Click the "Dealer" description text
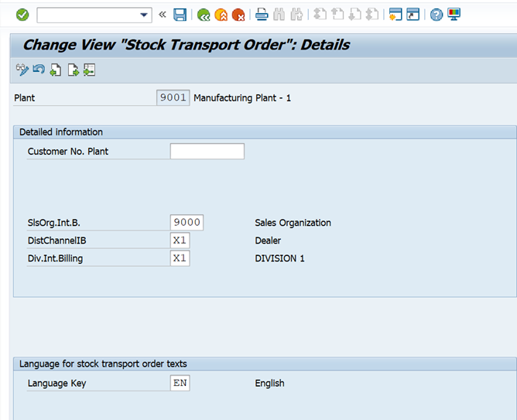This screenshot has width=517, height=420. point(268,241)
